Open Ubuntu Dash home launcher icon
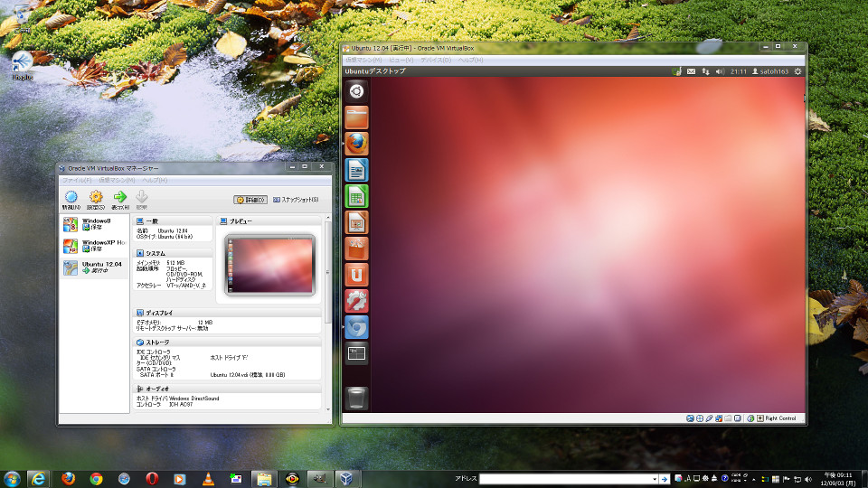The width and height of the screenshot is (868, 488). [x=356, y=91]
